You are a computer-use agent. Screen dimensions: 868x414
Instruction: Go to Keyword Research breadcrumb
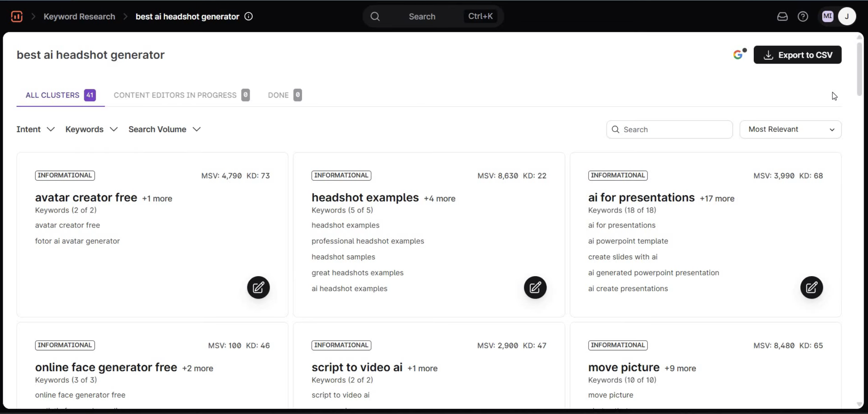tap(79, 17)
